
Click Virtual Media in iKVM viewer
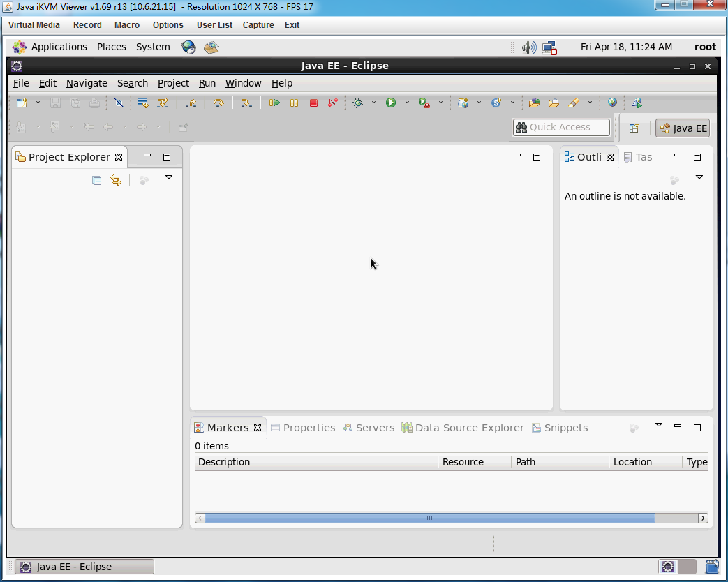(34, 25)
